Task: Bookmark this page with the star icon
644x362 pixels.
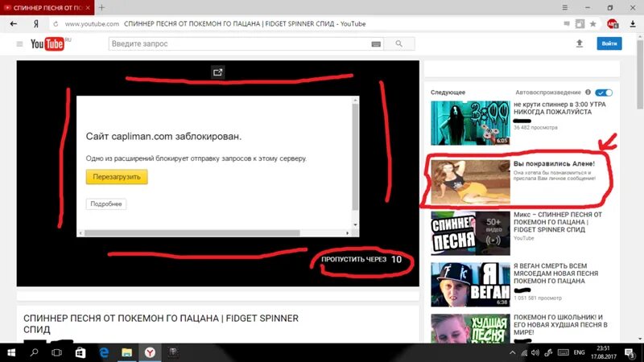Action: 592,24
